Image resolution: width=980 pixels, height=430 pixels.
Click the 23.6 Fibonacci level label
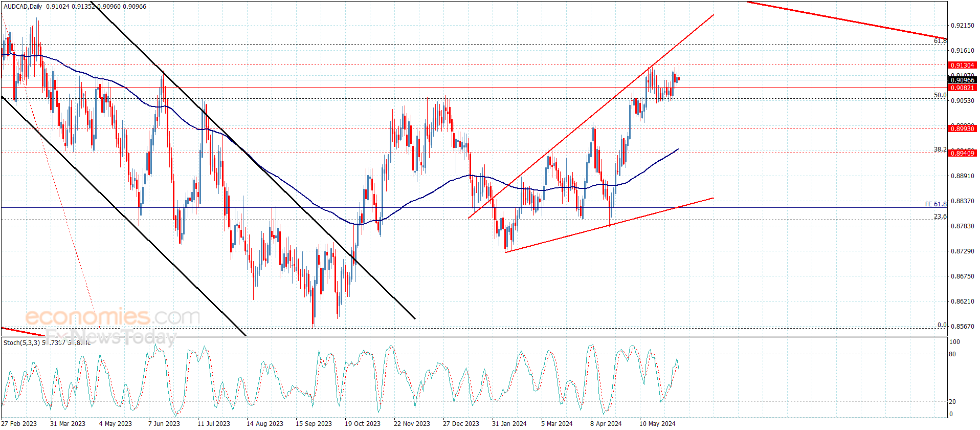940,217
